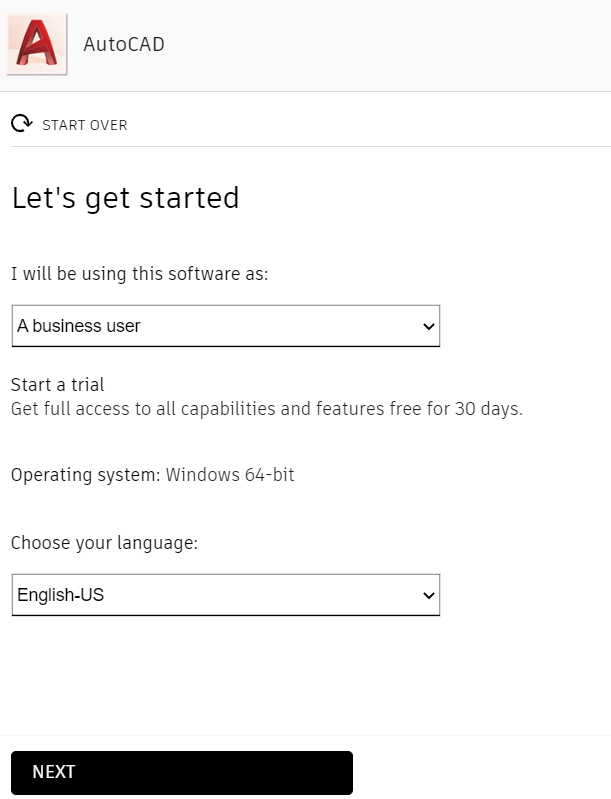The image size is (611, 799).
Task: Expand user type list via its chevron
Action: tap(429, 327)
